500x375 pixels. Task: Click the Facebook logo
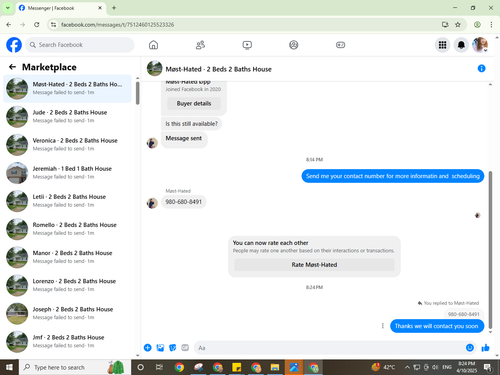tap(14, 45)
